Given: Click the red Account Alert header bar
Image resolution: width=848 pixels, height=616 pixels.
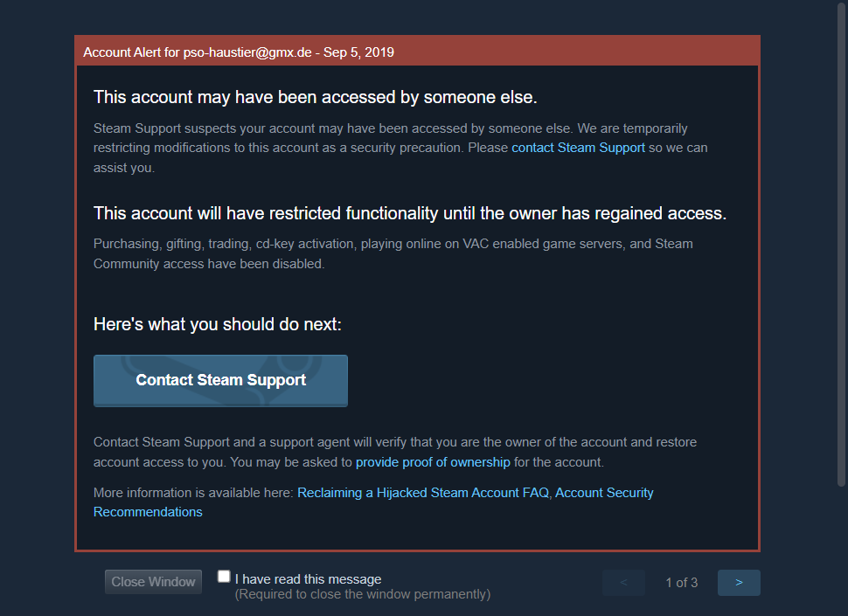Looking at the screenshot, I should (x=418, y=52).
